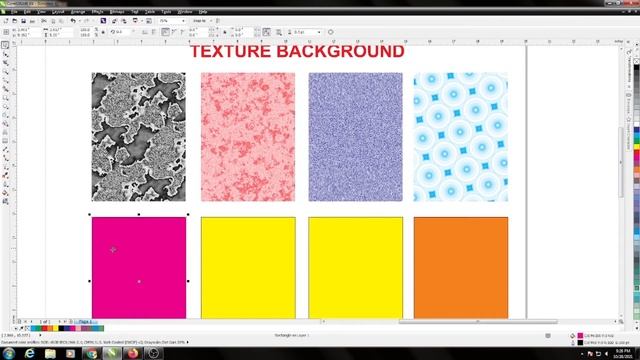Screen dimensions: 640x360
Task: Click the Convert to Curves icon
Action: (x=331, y=32)
